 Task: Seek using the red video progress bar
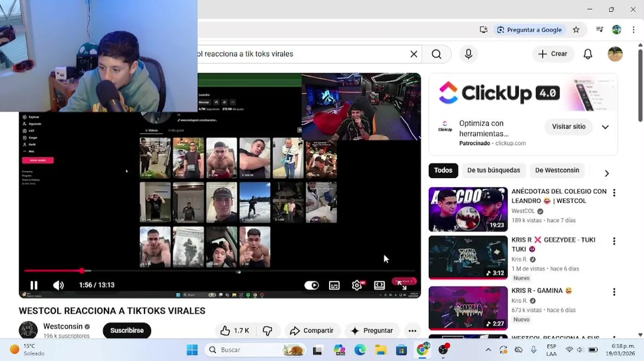coord(220,271)
